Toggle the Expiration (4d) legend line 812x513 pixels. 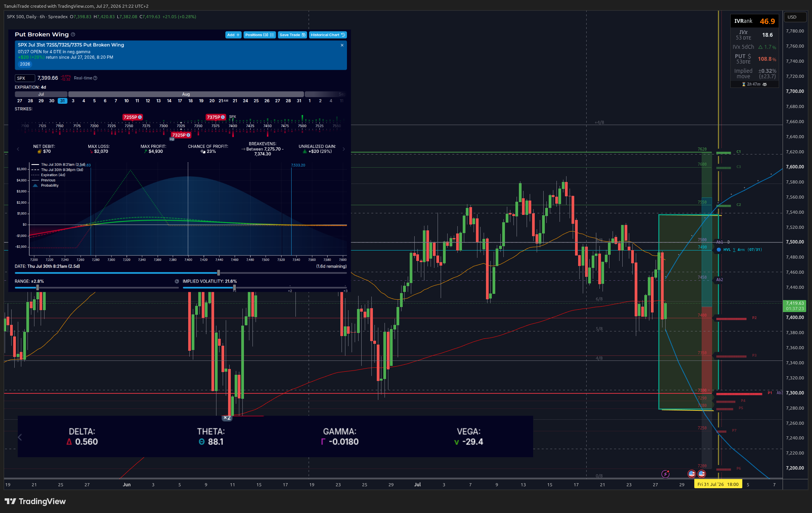point(48,175)
